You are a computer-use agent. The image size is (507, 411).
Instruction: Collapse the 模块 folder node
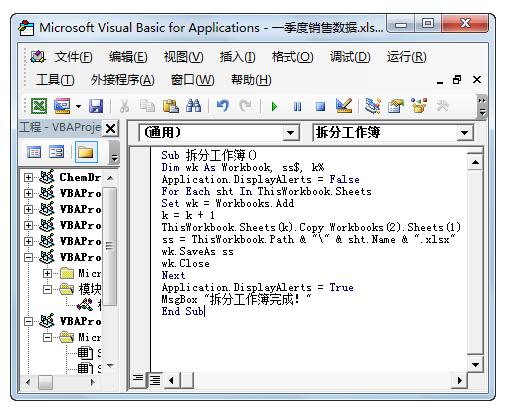47,289
